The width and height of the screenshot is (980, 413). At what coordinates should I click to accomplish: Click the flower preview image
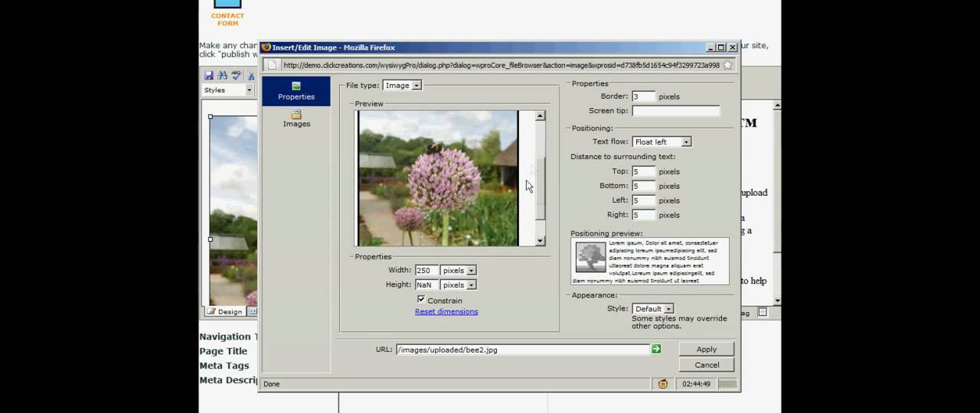tap(438, 178)
